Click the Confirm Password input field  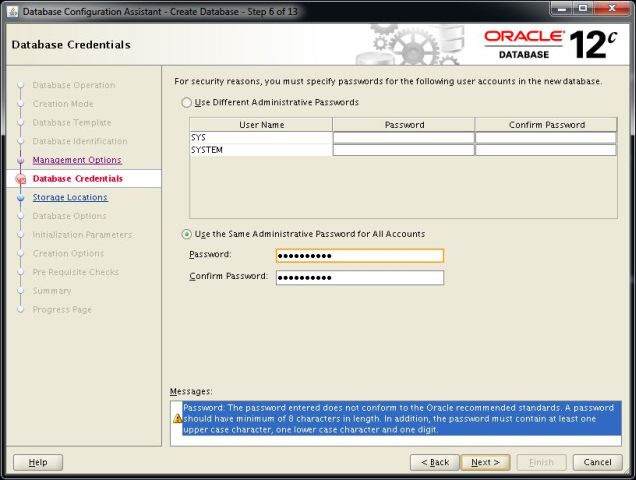pos(360,278)
